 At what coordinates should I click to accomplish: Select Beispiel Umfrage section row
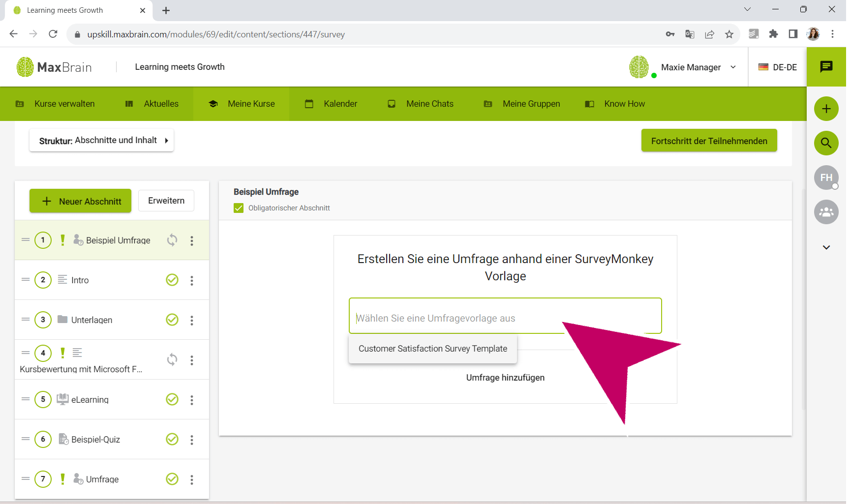(x=112, y=240)
